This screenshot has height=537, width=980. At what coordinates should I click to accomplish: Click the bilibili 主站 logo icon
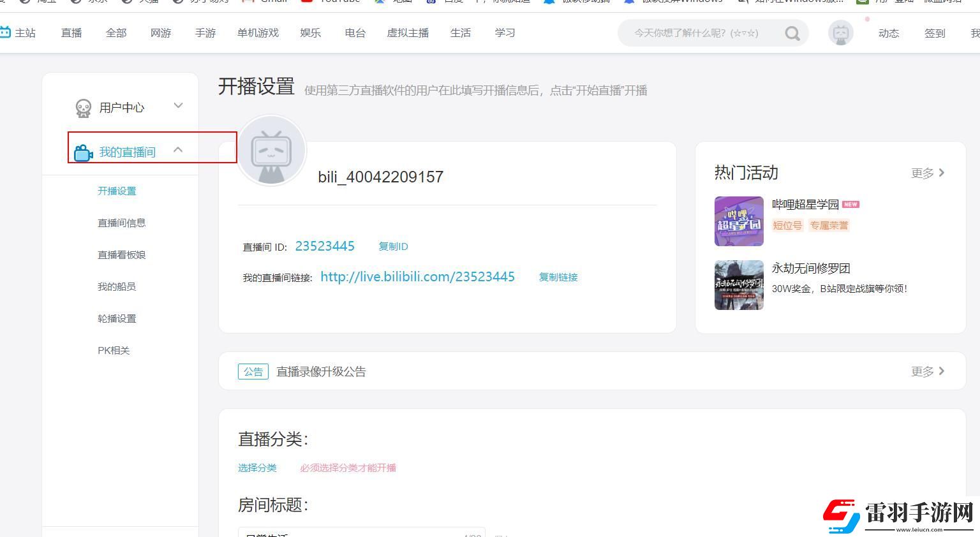point(6,33)
